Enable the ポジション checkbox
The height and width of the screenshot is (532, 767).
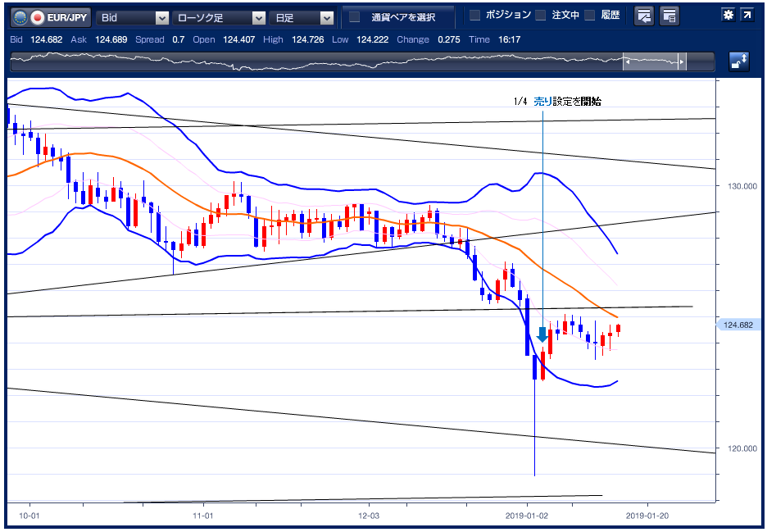(x=474, y=16)
